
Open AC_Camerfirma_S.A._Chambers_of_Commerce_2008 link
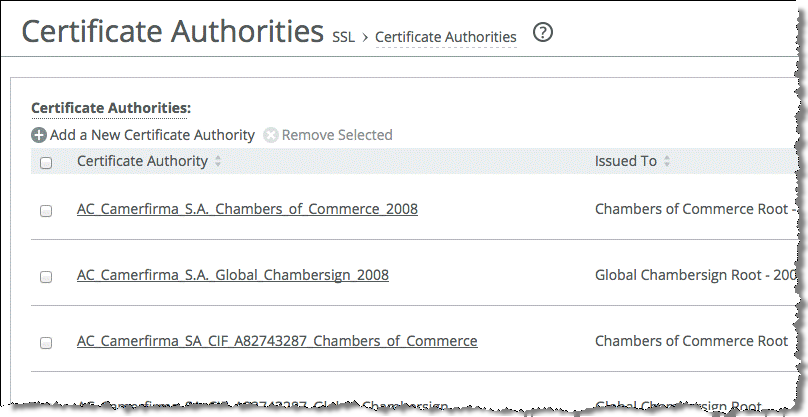247,209
